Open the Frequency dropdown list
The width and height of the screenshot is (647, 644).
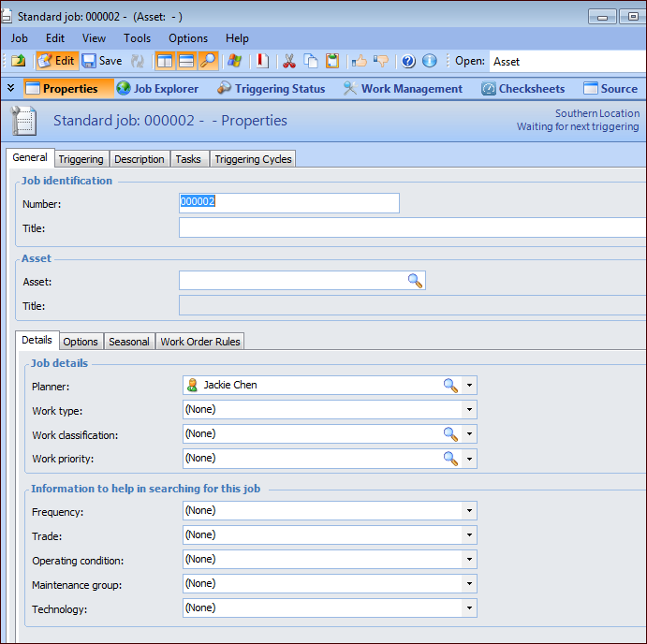click(468, 511)
